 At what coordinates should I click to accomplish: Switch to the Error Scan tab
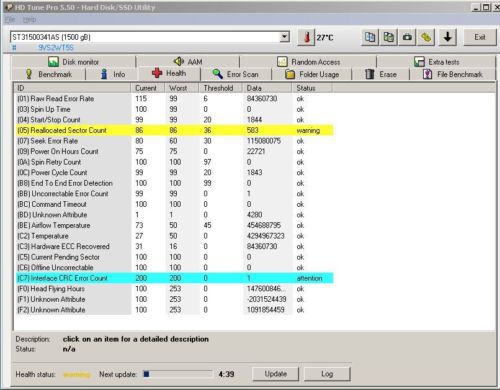236,74
